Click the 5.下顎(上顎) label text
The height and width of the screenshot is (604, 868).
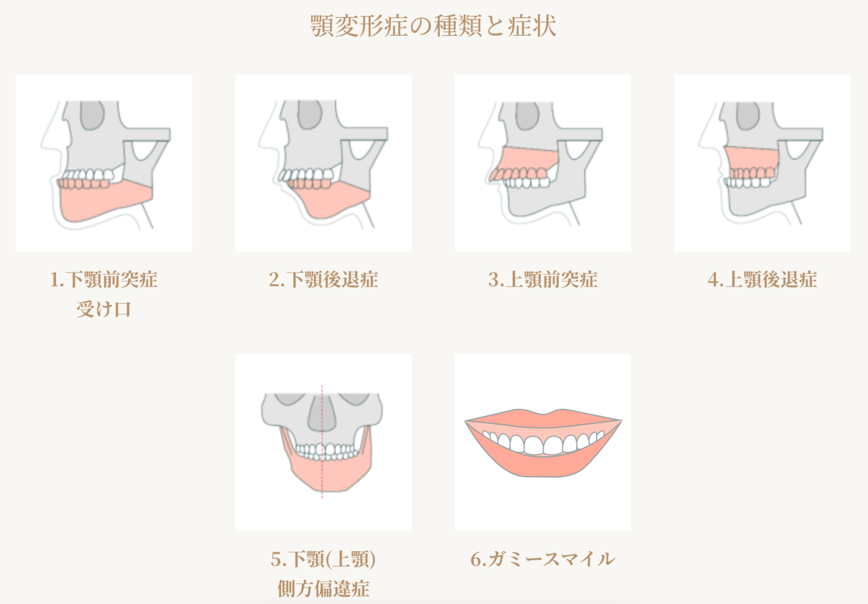[x=323, y=559]
